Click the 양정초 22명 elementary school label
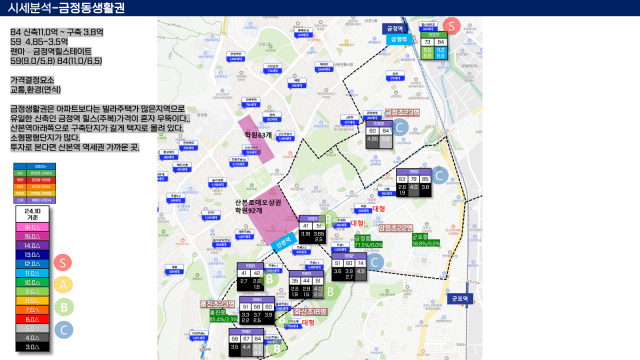This screenshot has height=360, width=640. click(395, 228)
